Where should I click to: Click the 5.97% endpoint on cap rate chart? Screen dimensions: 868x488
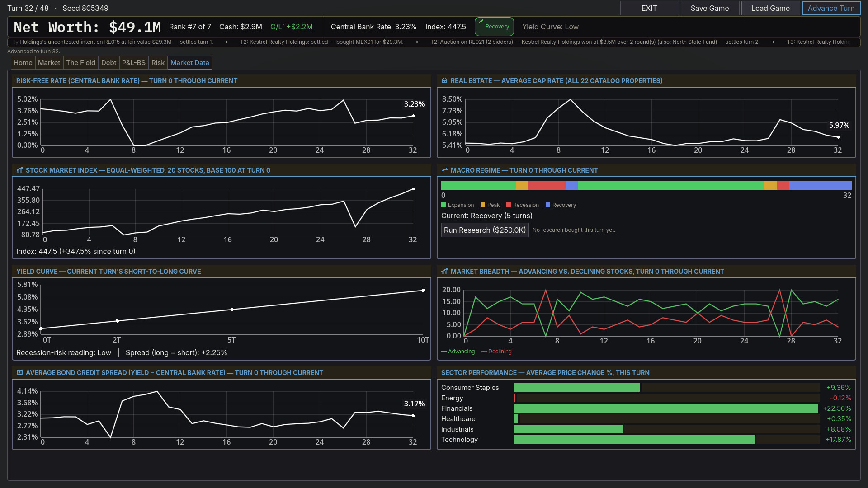tap(838, 137)
